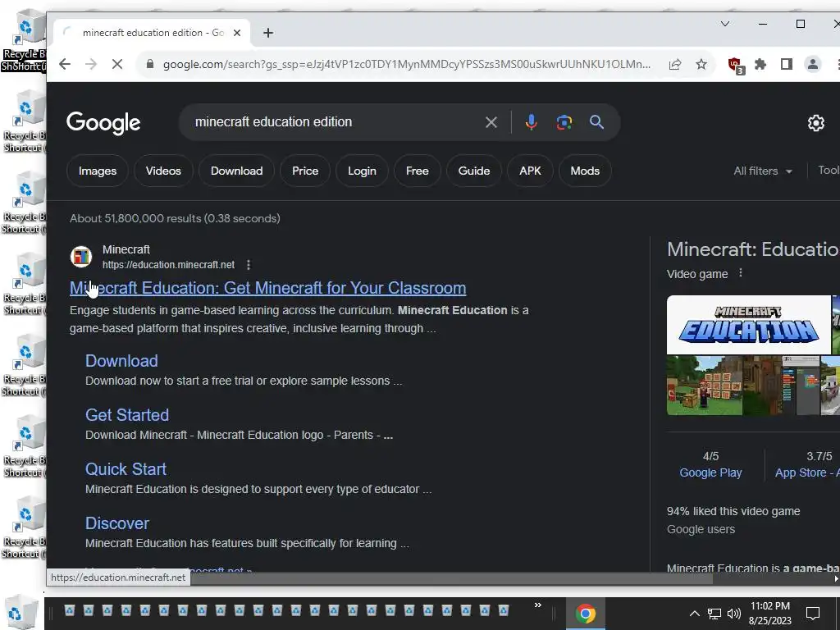840x630 pixels.
Task: Go to the Google logo homepage
Action: click(103, 123)
